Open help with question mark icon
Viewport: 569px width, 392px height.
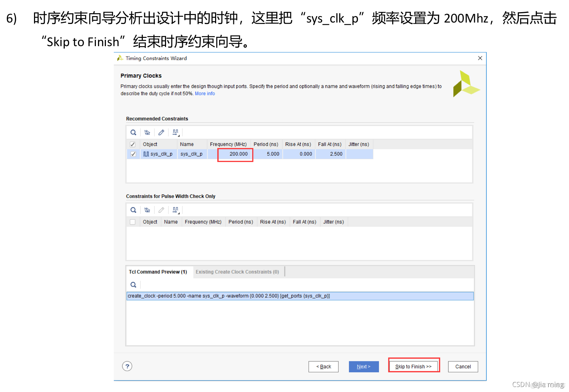coord(127,366)
